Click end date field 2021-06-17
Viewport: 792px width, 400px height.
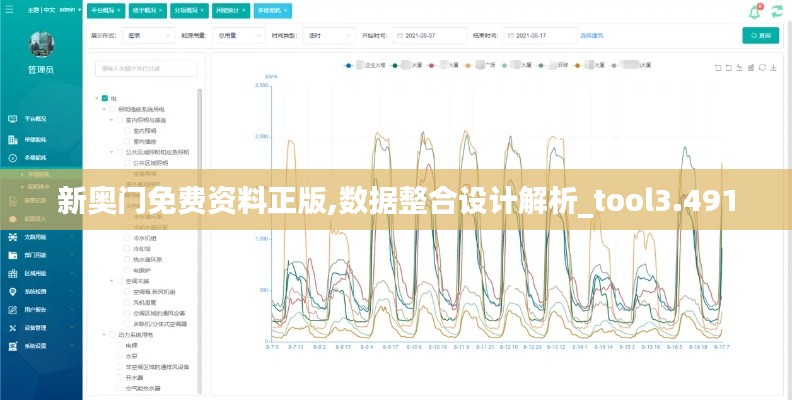pos(540,36)
